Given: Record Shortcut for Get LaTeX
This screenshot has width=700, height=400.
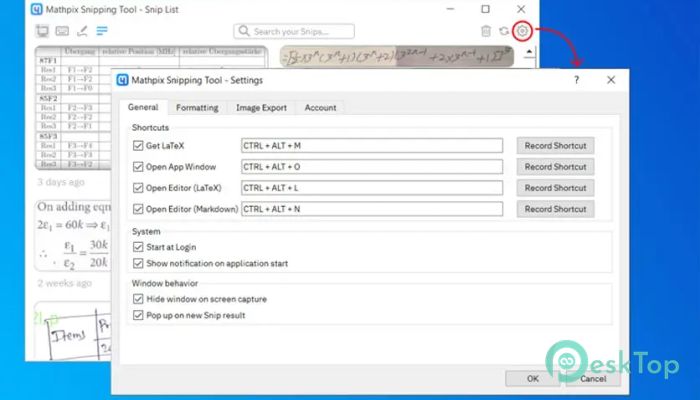Looking at the screenshot, I should 555,146.
